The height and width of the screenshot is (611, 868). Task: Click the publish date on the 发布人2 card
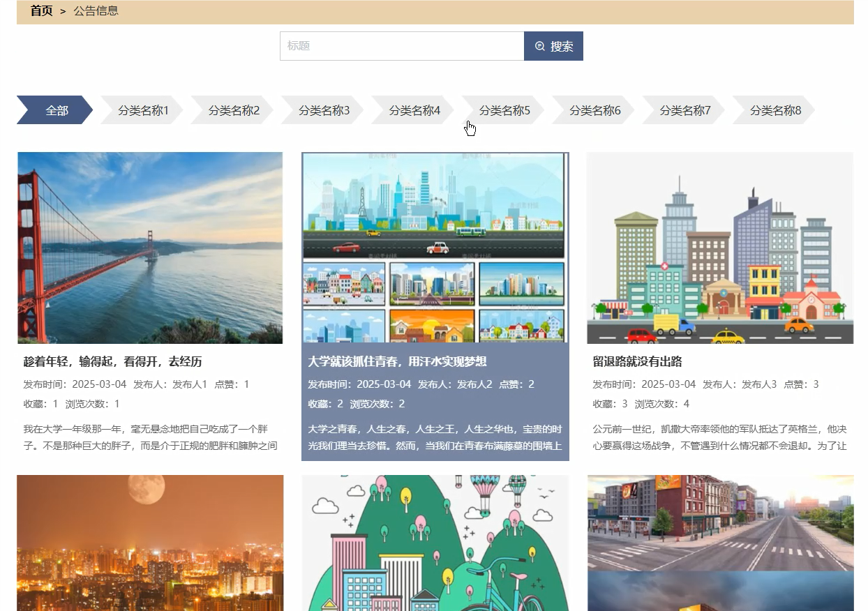[x=359, y=384]
